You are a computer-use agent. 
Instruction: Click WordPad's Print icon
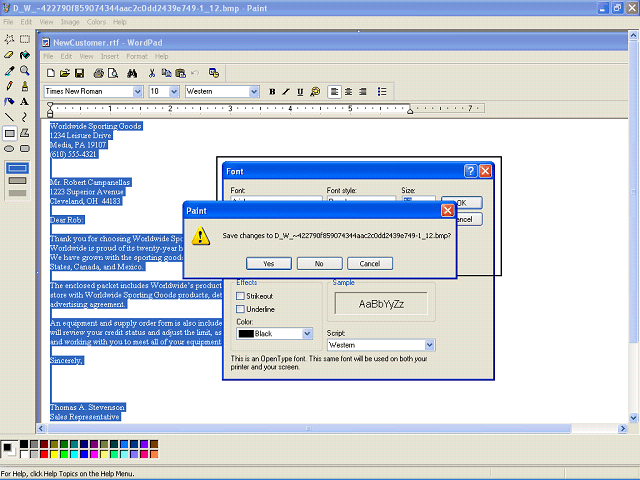98,73
